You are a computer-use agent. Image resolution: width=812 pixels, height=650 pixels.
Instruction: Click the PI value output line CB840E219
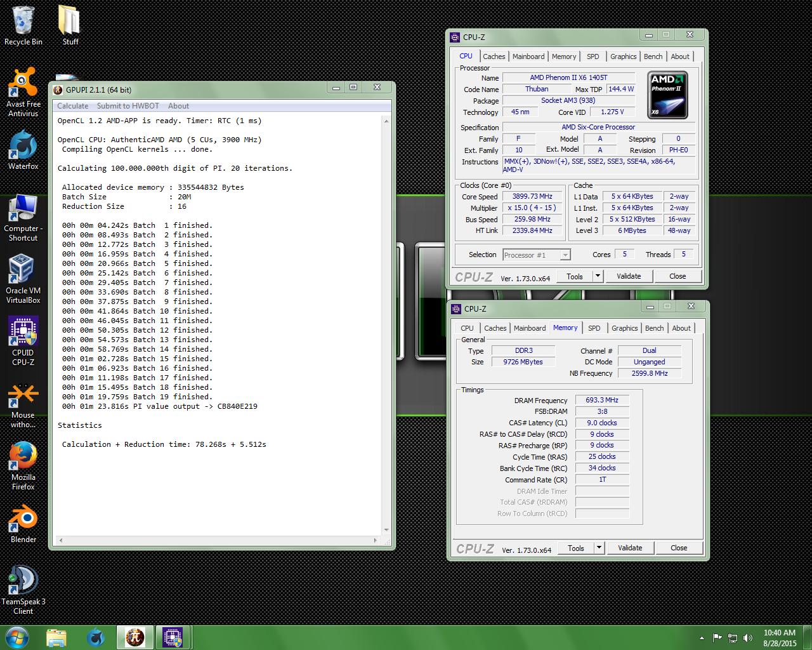tap(160, 406)
